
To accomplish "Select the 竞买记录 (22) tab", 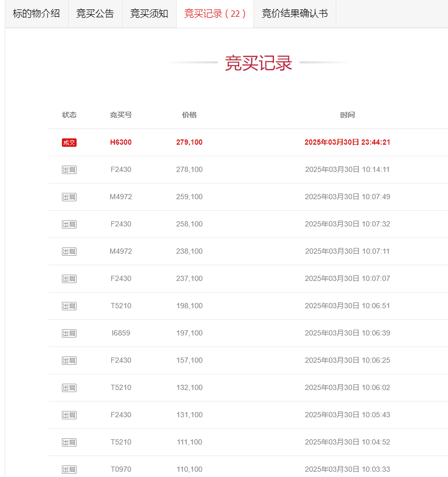I will pos(215,14).
